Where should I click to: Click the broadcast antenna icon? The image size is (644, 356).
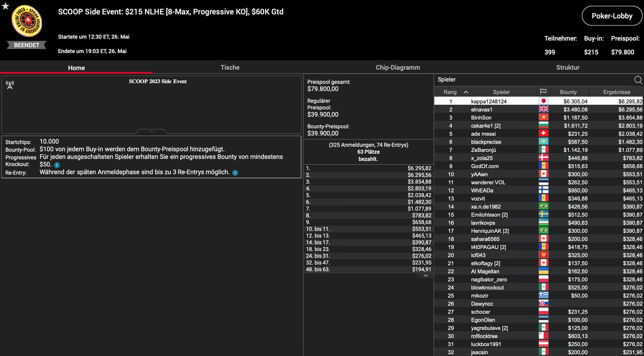tap(10, 85)
